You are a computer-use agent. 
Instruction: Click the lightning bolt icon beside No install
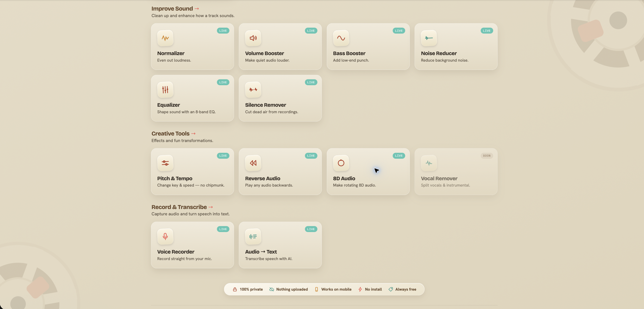click(360, 289)
